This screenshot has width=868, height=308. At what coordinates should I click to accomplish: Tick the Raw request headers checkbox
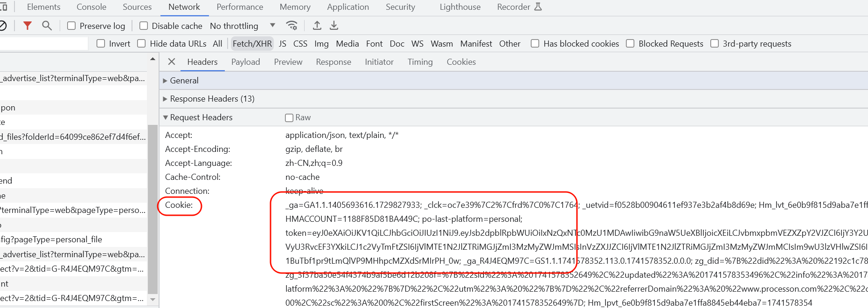click(289, 118)
